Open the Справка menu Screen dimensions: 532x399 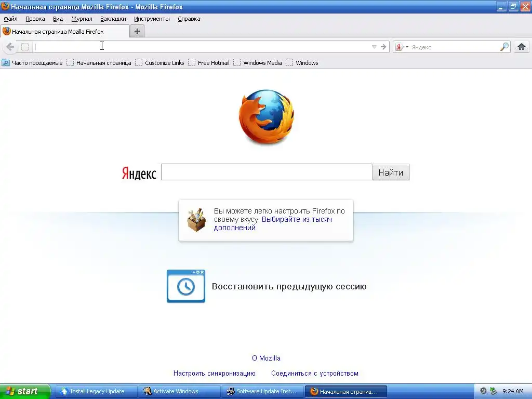tap(189, 19)
